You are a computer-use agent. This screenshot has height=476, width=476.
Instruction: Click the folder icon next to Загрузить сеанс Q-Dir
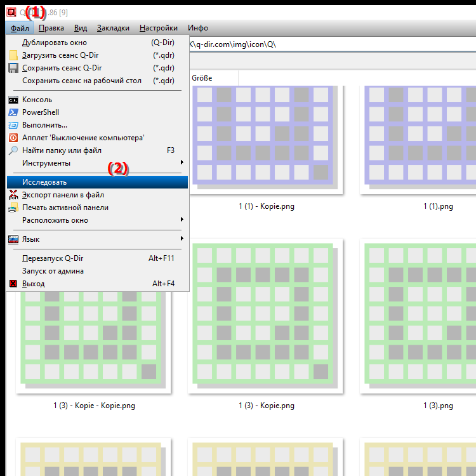coord(13,55)
